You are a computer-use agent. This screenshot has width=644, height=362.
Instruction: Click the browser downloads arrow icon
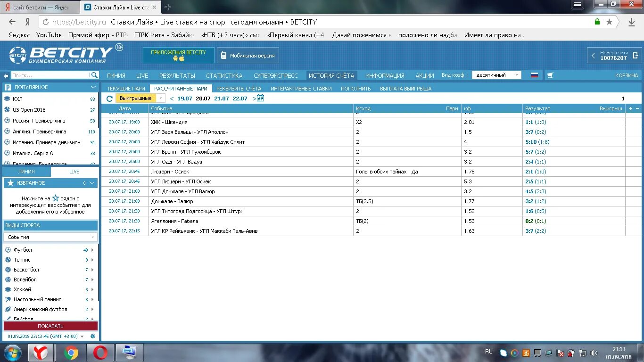point(632,22)
